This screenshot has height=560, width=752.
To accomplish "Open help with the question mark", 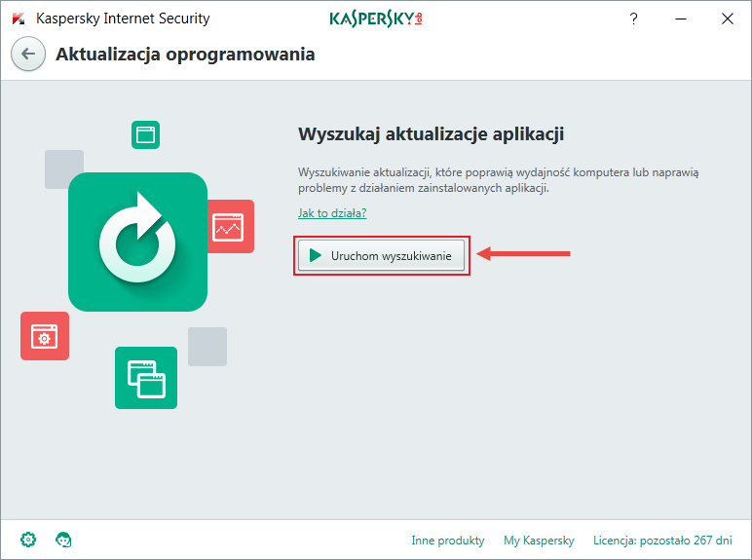I will pyautogui.click(x=633, y=19).
